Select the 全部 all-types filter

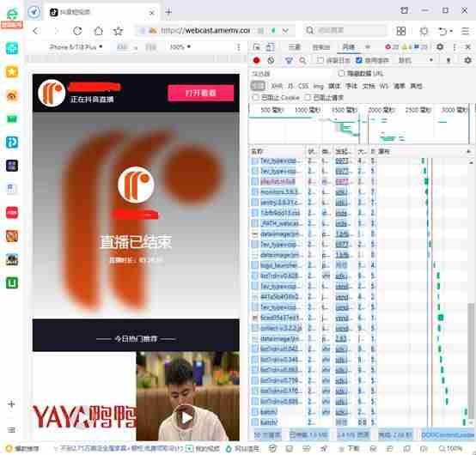pyautogui.click(x=258, y=86)
